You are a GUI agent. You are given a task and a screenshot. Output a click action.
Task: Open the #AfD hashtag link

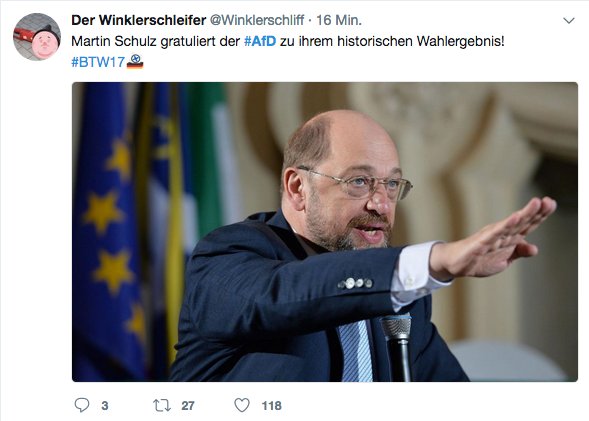tap(260, 41)
